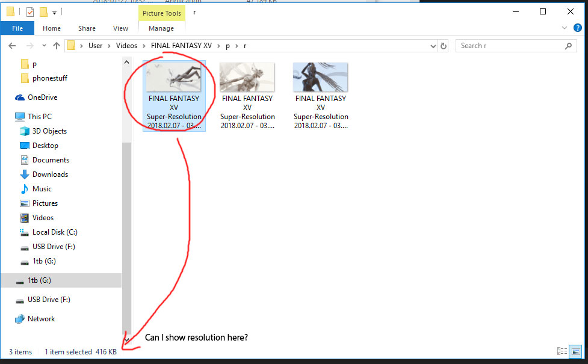The image size is (588, 364).
Task: Click into the Search r field
Action: [516, 46]
